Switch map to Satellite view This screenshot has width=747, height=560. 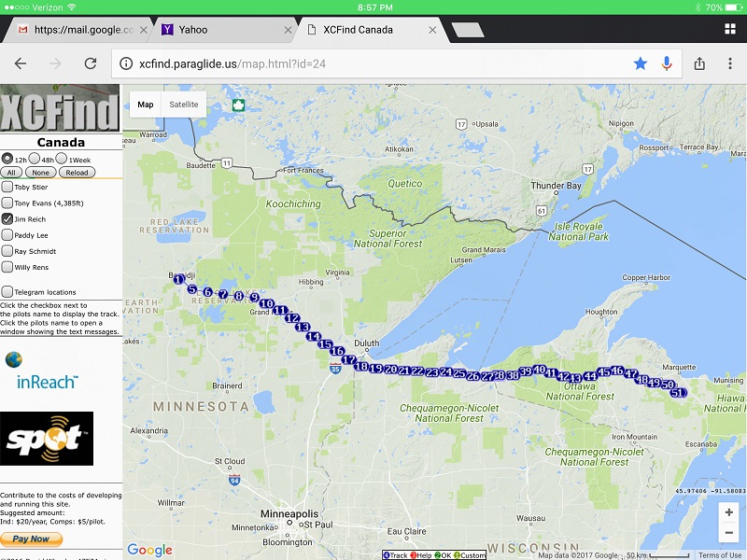click(184, 105)
